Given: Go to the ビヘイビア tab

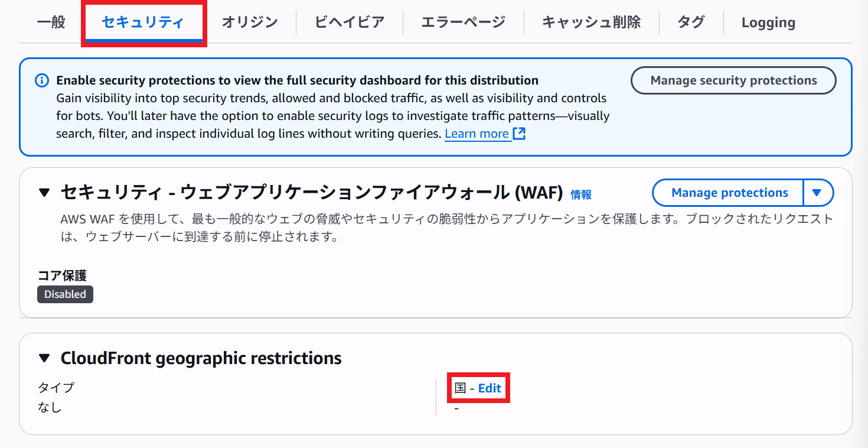Looking at the screenshot, I should [350, 22].
